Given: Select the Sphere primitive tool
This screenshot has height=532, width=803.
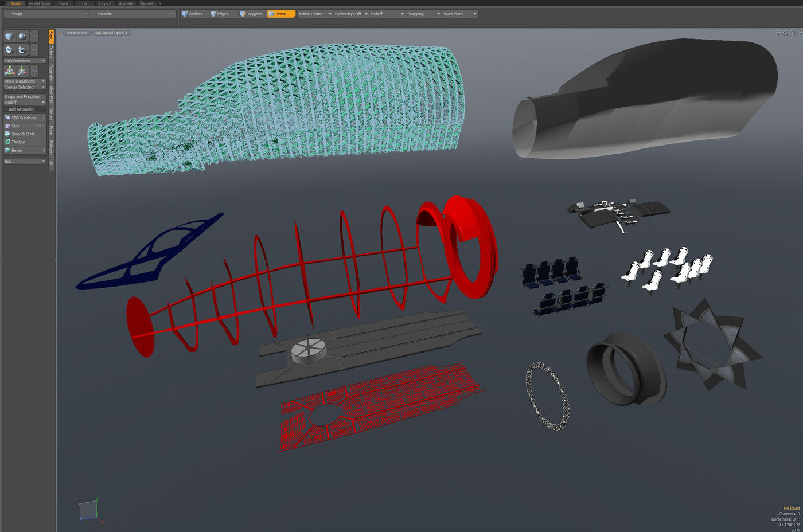Looking at the screenshot, I should click(x=22, y=37).
